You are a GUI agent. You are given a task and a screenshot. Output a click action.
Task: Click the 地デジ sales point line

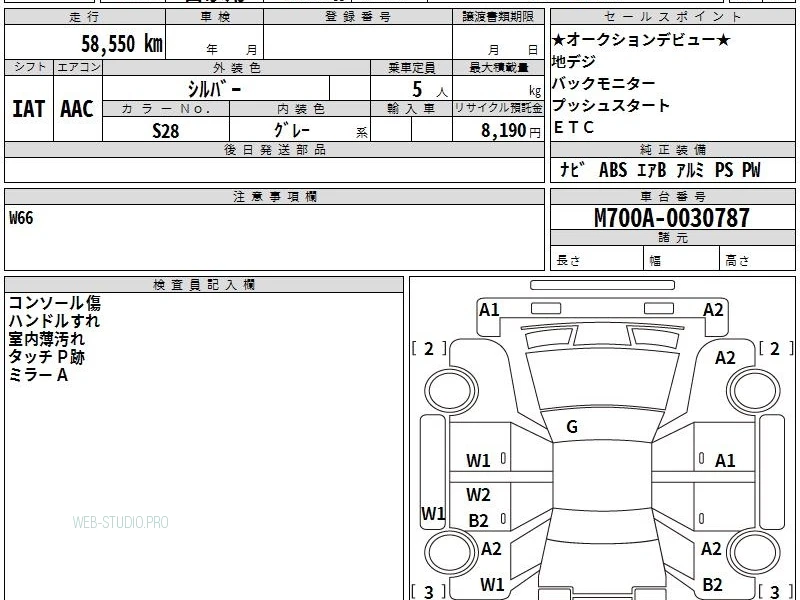[573, 61]
